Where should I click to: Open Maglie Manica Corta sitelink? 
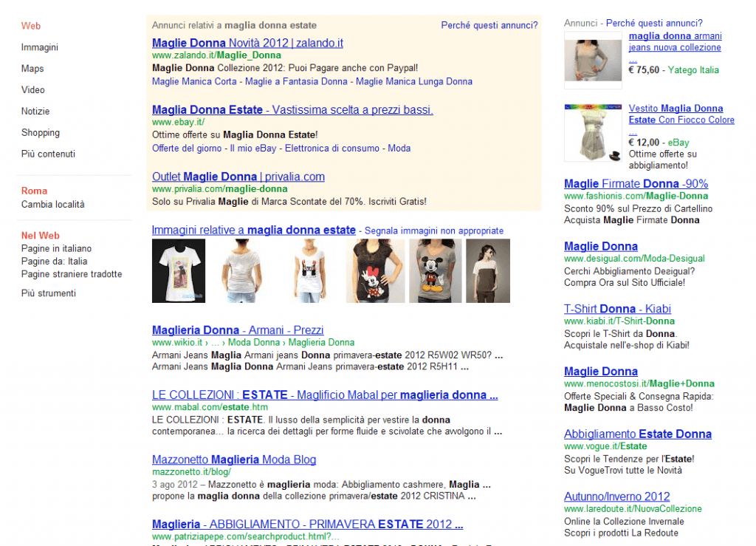(194, 81)
